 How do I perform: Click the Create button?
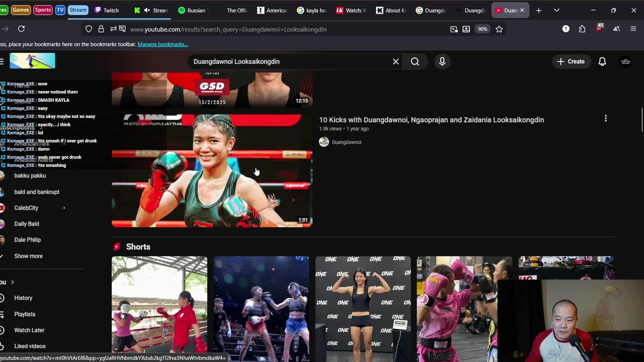[571, 61]
